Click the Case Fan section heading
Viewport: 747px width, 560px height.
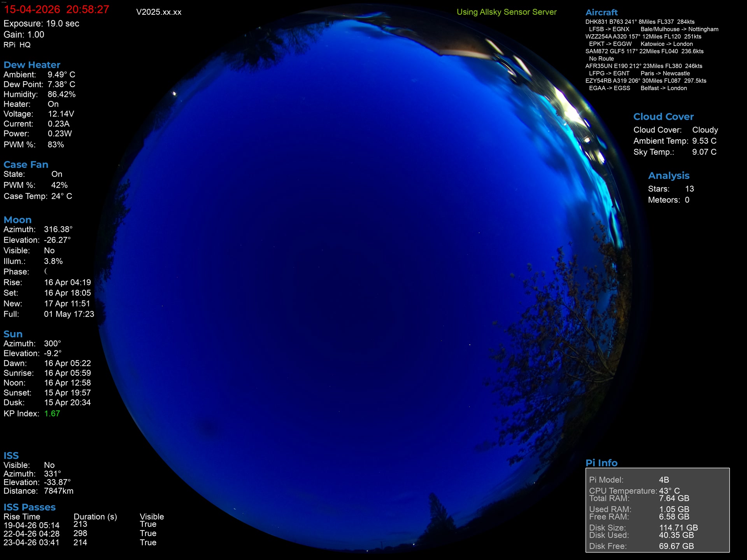point(26,164)
